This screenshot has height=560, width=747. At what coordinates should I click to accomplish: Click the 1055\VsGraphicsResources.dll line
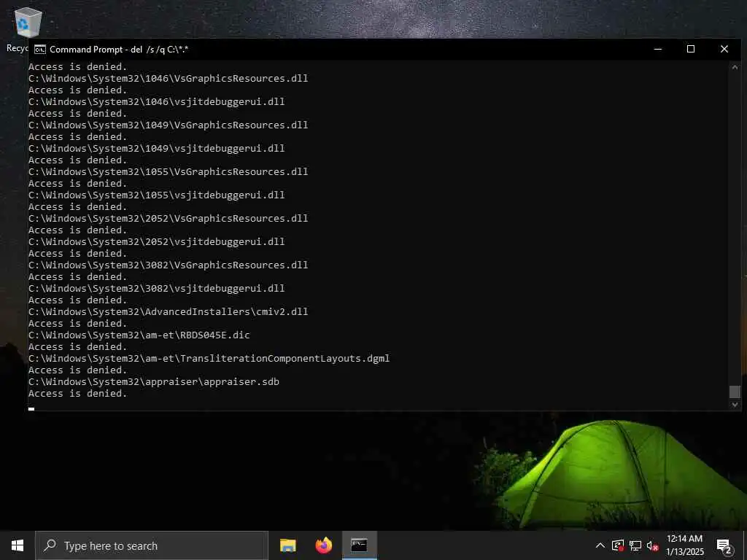(x=169, y=172)
